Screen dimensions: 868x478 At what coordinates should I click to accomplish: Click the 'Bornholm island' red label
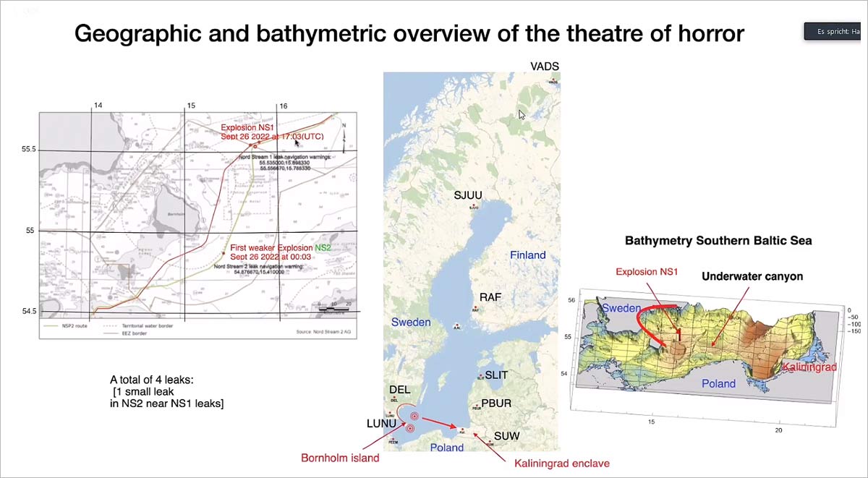point(340,458)
